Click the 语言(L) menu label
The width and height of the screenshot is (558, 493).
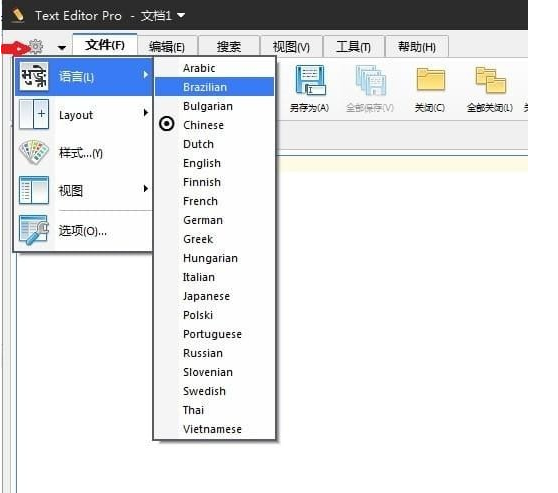[x=77, y=77]
